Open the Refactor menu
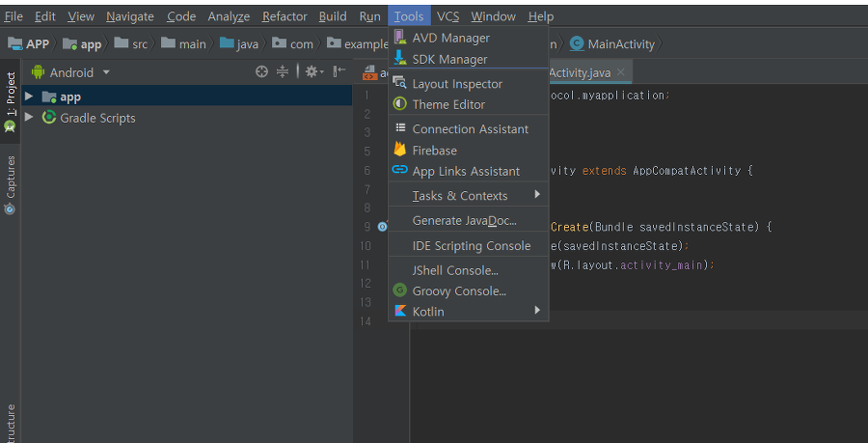 285,16
